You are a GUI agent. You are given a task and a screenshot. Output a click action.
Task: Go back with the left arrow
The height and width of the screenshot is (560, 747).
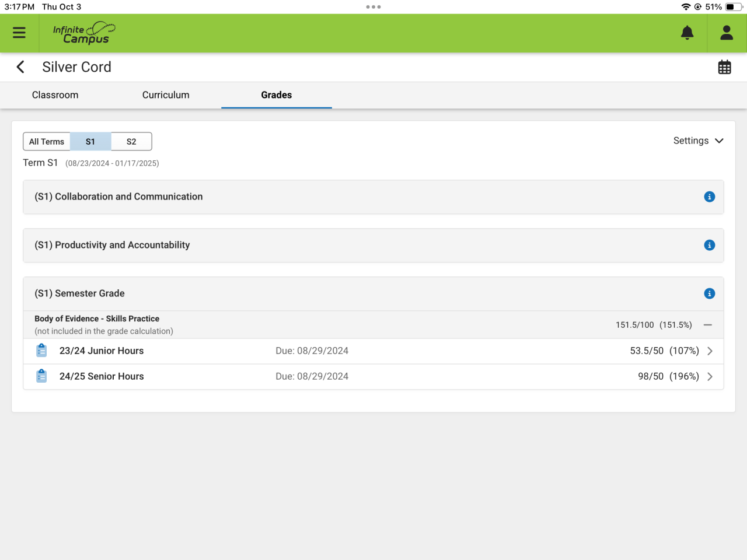20,67
